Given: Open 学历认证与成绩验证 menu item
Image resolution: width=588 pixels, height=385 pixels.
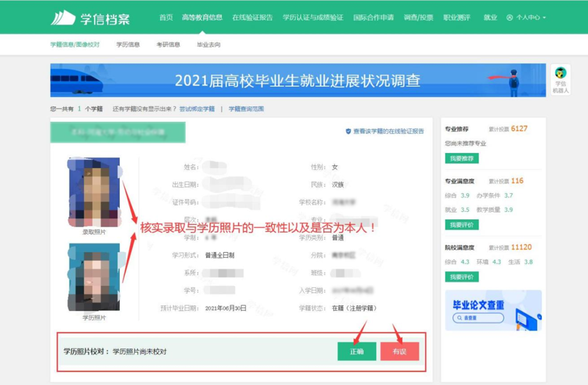Looking at the screenshot, I should click(313, 18).
